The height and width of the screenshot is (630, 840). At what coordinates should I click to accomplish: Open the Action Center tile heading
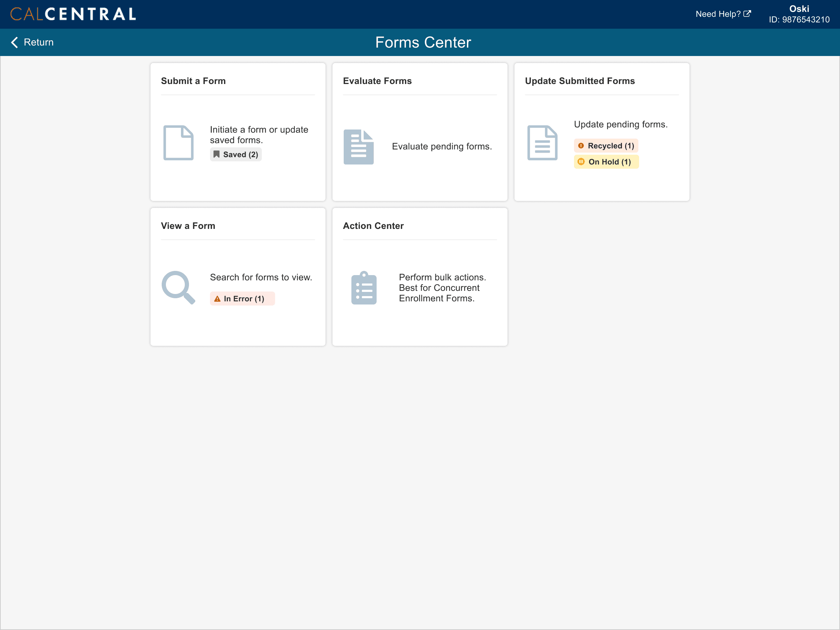(x=373, y=225)
